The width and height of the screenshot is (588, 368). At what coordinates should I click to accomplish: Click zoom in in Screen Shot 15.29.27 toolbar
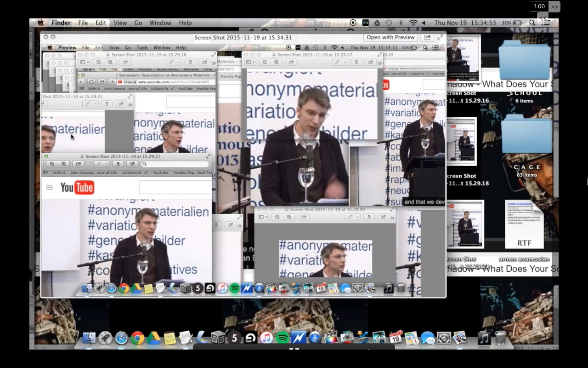276,62
